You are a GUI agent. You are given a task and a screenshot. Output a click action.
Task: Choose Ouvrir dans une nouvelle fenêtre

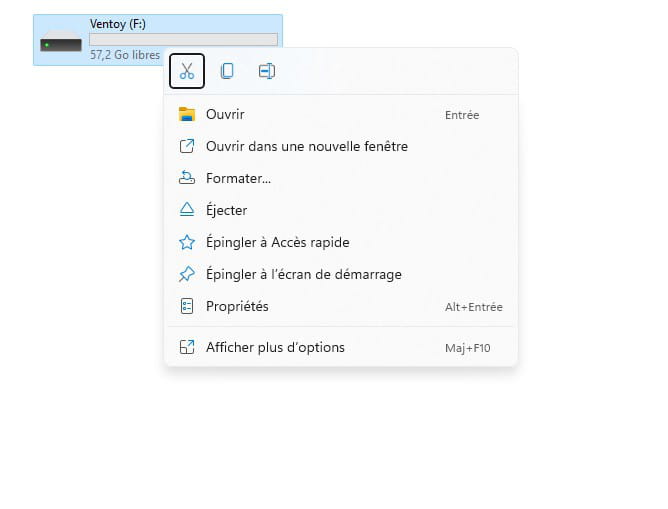(x=306, y=146)
